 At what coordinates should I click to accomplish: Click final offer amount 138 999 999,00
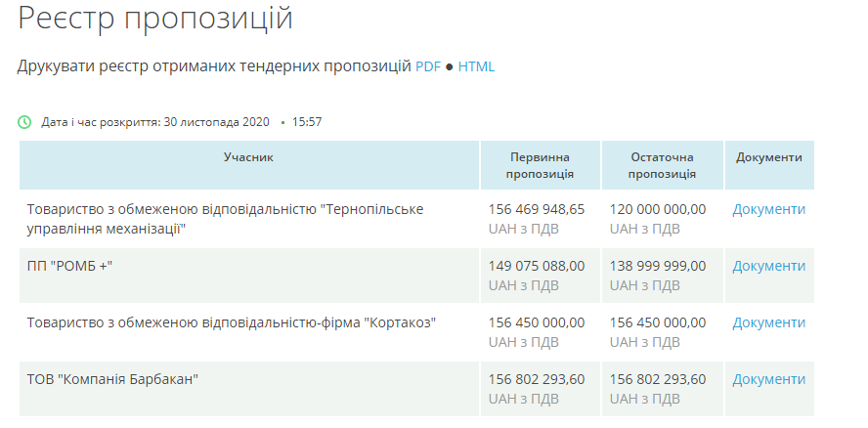click(x=657, y=266)
